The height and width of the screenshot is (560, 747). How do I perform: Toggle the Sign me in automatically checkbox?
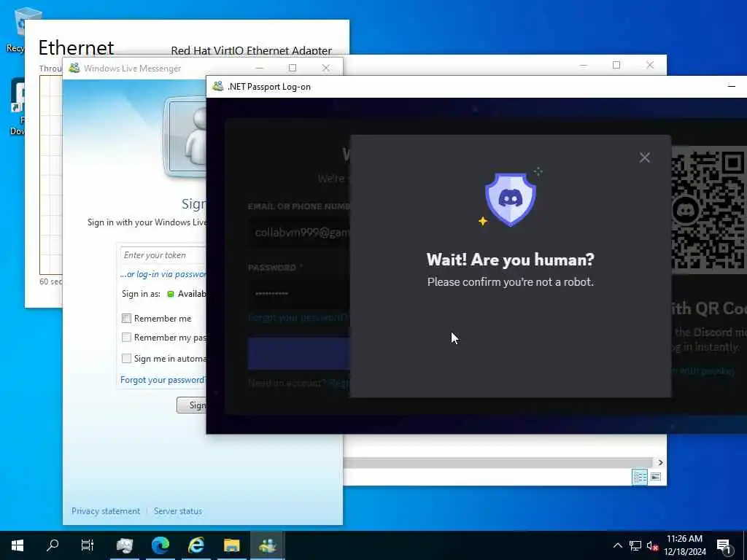[x=126, y=358]
